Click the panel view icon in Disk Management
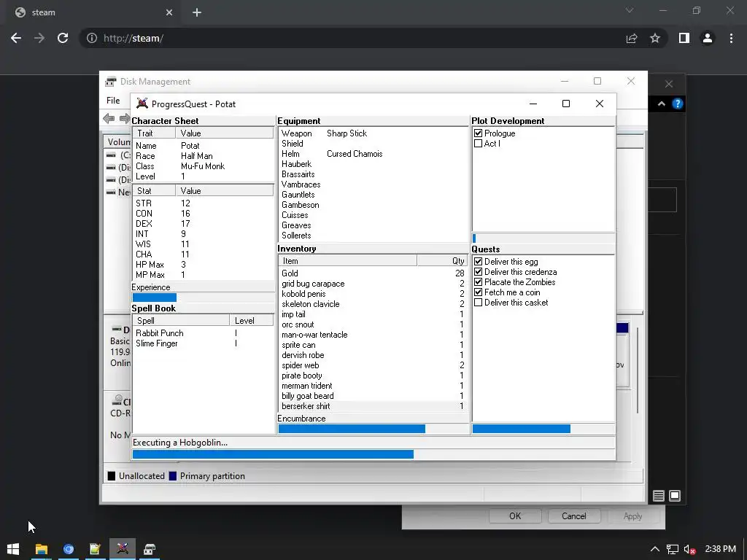Image resolution: width=747 pixels, height=560 pixels. click(675, 496)
